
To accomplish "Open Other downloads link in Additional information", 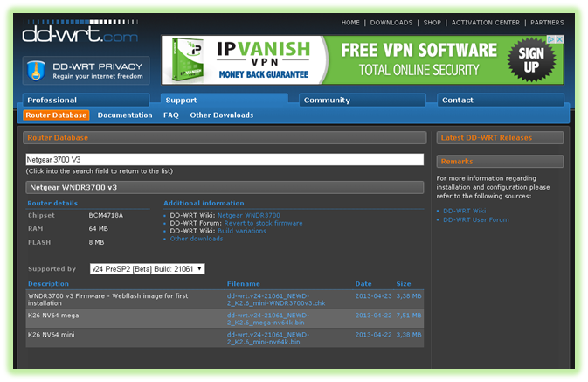I will (x=197, y=239).
